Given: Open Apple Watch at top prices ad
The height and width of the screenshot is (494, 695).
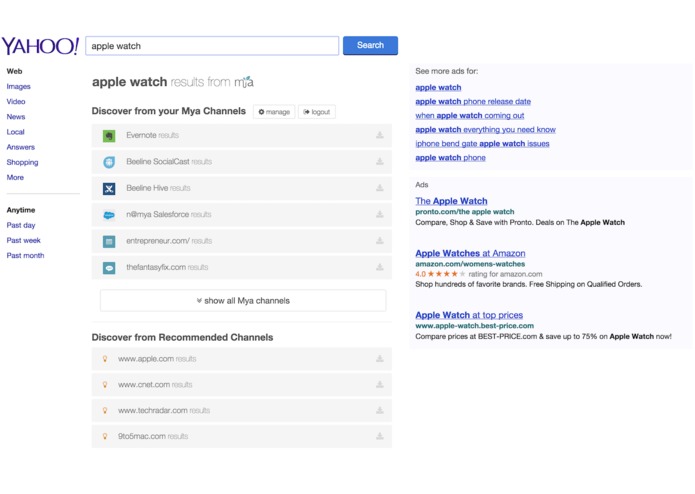Looking at the screenshot, I should (469, 315).
